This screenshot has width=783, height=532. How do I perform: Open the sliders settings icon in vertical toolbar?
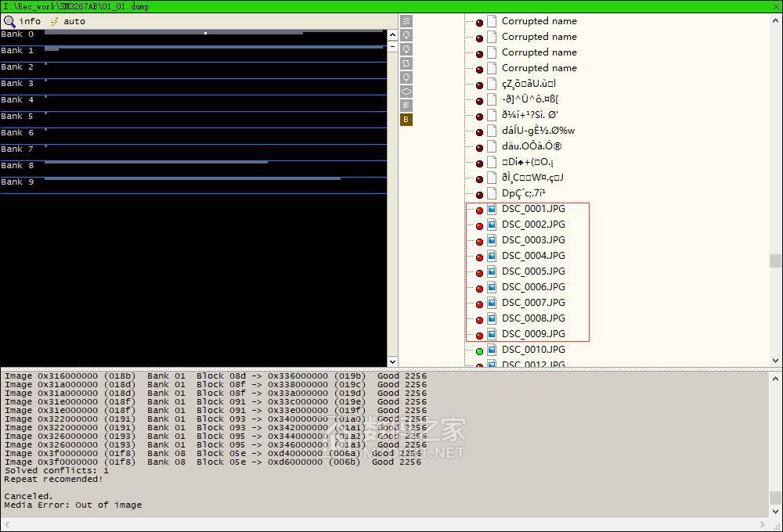point(406,21)
